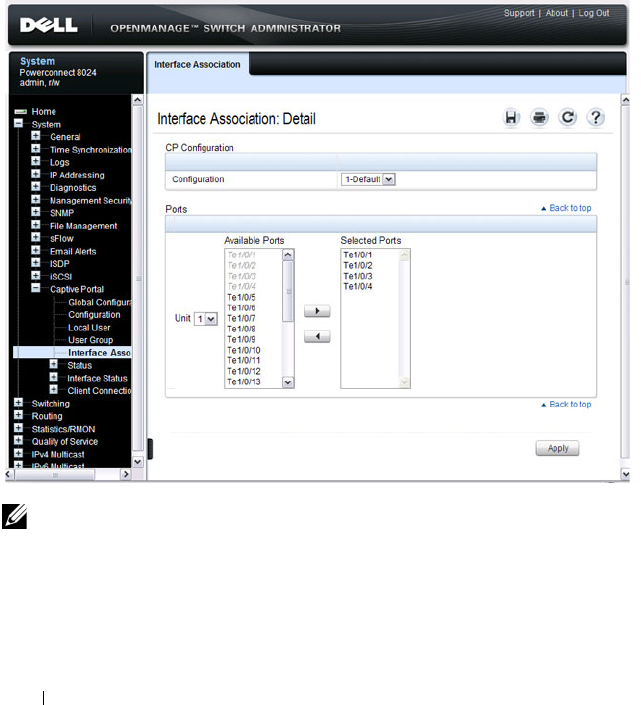Expand Management Security node
The height and width of the screenshot is (705, 641).
pos(36,199)
